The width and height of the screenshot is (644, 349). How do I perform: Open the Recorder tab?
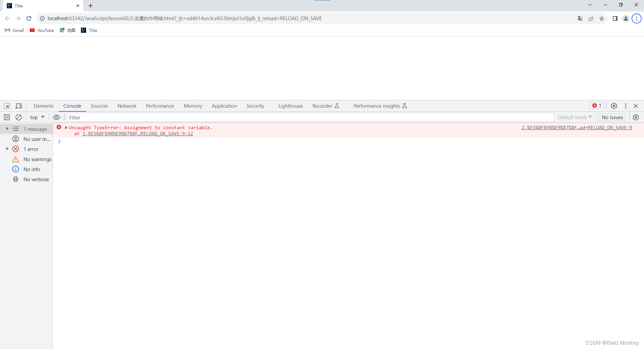326,106
